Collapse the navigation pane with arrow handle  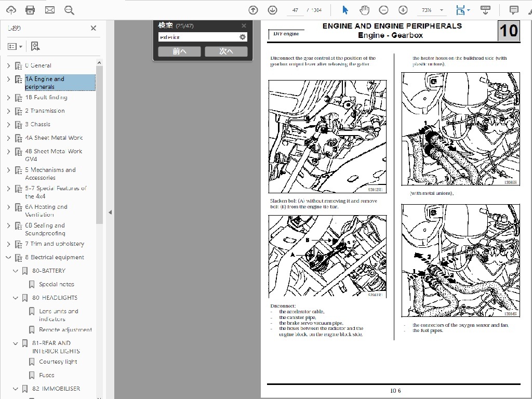[110, 212]
